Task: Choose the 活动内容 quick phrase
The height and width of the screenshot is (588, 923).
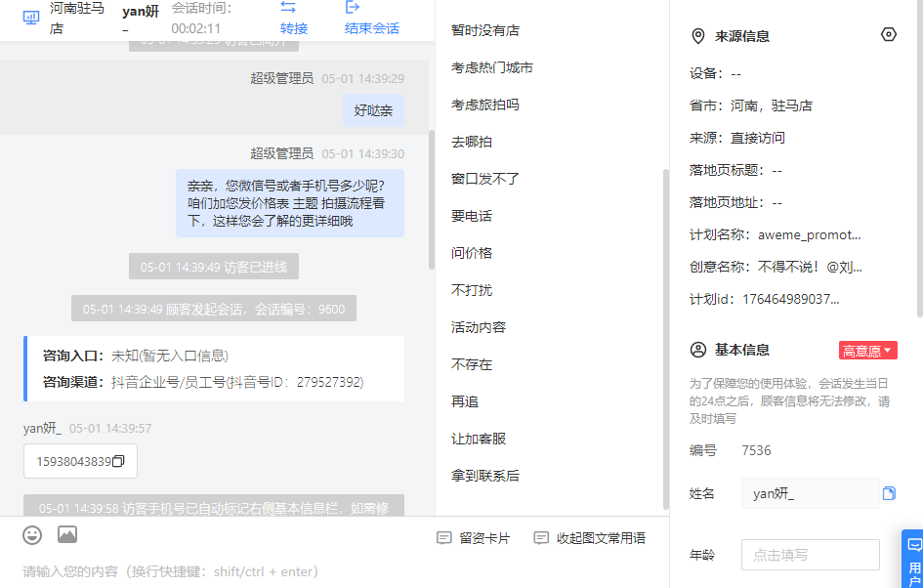Action: (478, 327)
